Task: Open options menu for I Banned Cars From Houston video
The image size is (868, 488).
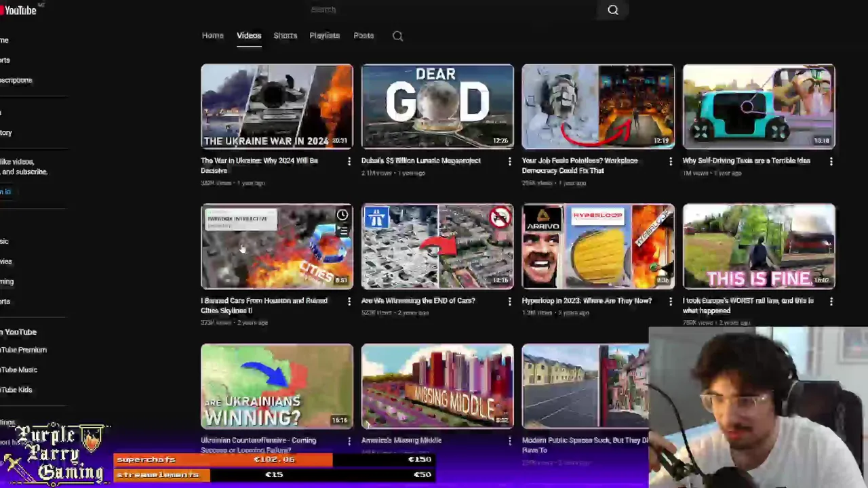Action: (x=349, y=301)
